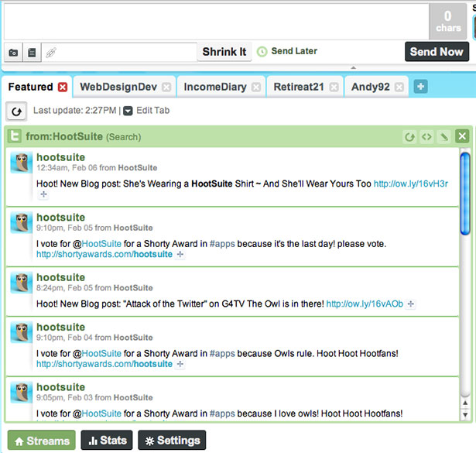Screen dimensions: 476x453
Task: Open the Streams view
Action: pos(42,441)
